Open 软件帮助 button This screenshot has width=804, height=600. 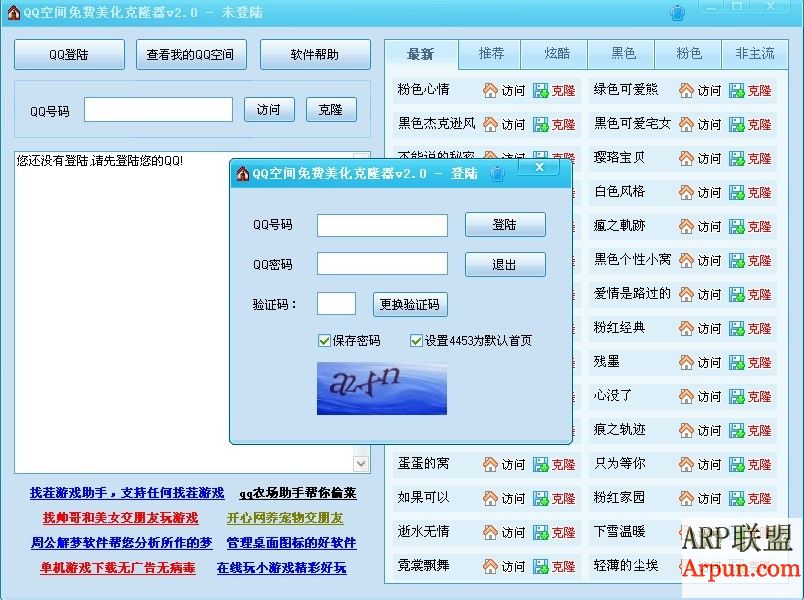[315, 54]
